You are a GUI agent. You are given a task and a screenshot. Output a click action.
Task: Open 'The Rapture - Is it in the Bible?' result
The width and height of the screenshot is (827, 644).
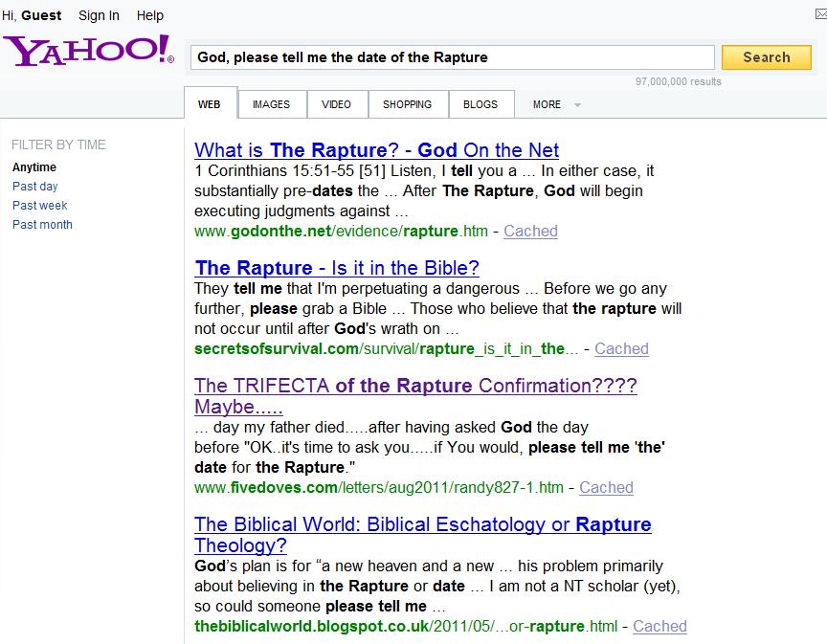337,268
